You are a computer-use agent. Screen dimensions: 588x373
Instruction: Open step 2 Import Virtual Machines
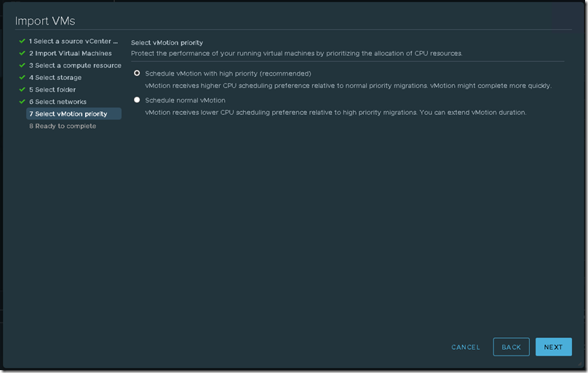point(71,53)
